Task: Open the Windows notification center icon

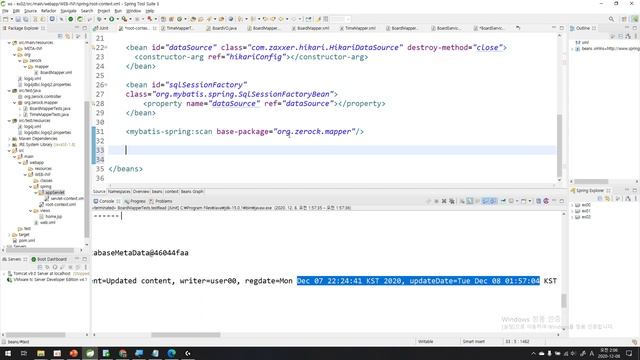Action: point(629,353)
